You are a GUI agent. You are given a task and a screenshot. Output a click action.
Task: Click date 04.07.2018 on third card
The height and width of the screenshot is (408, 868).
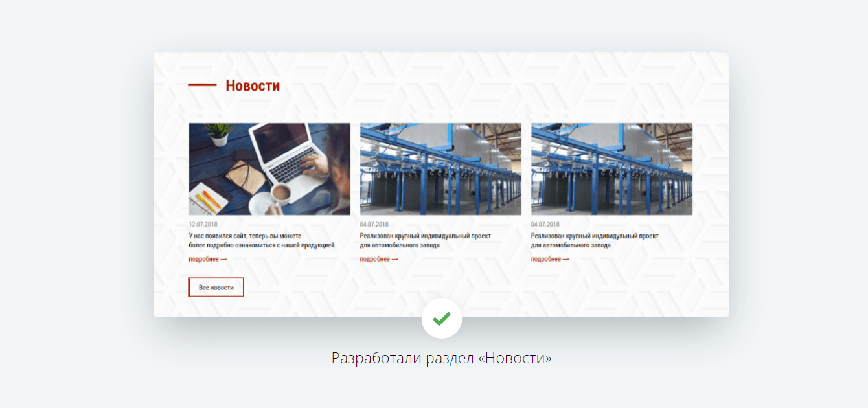point(545,225)
